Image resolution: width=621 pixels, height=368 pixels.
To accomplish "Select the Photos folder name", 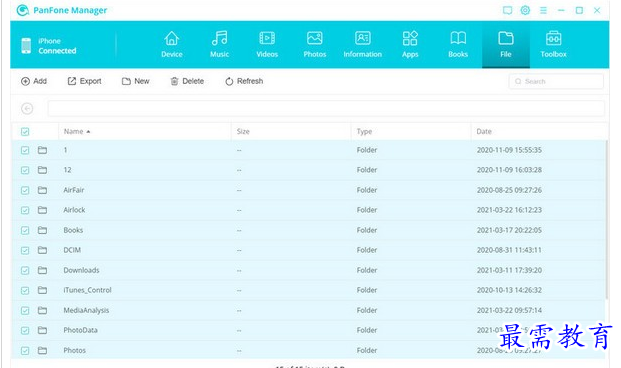I will 74,351.
